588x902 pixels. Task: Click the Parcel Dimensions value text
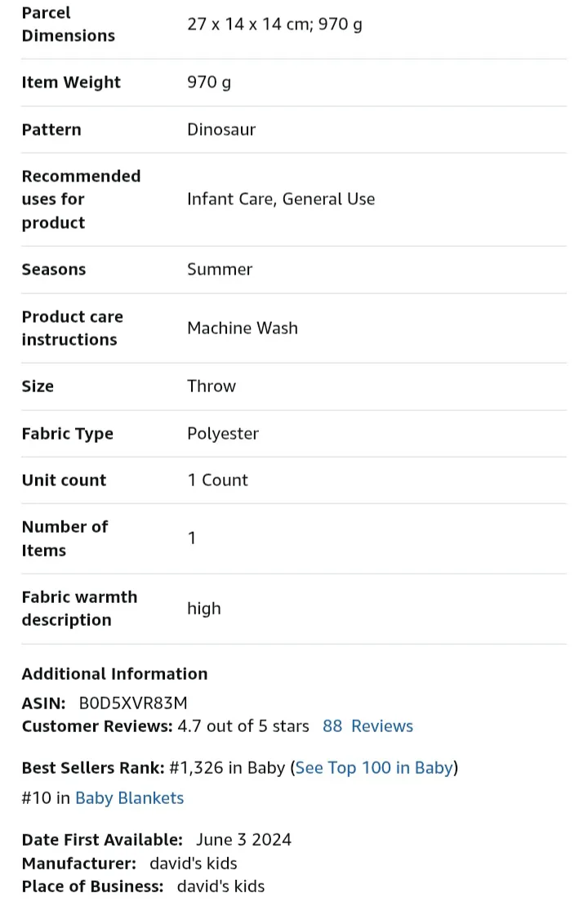(274, 24)
